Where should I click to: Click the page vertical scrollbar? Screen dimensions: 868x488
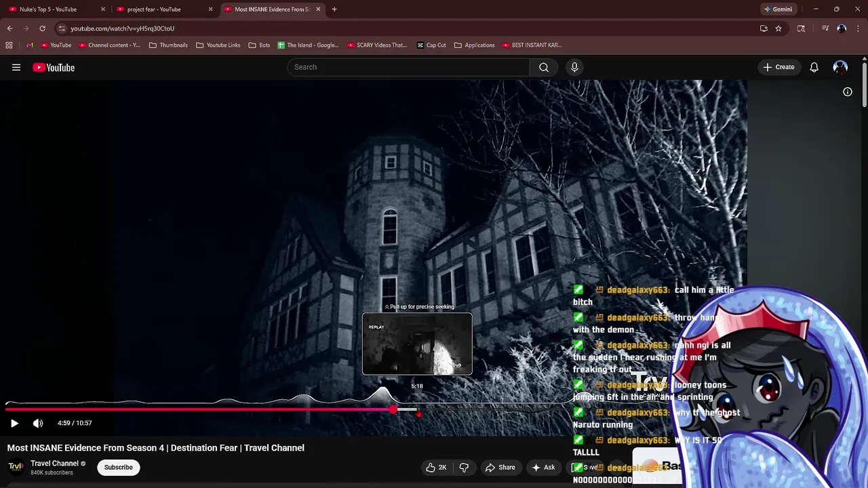[x=865, y=85]
